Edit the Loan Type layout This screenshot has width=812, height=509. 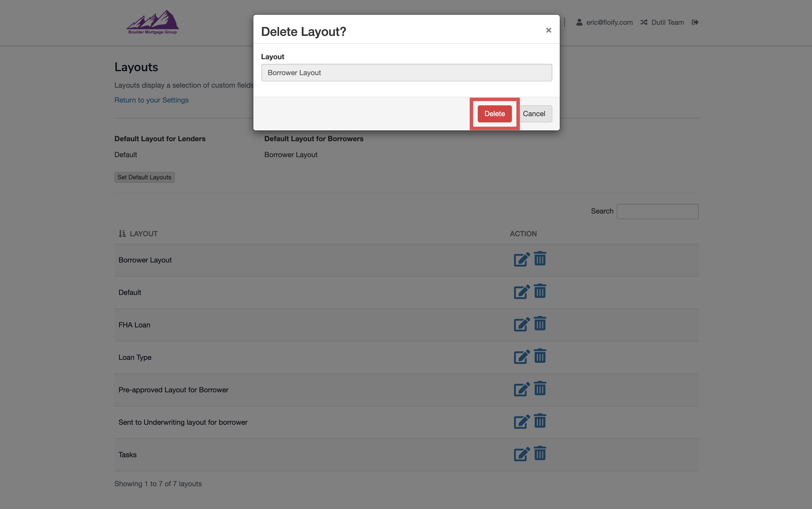point(522,357)
